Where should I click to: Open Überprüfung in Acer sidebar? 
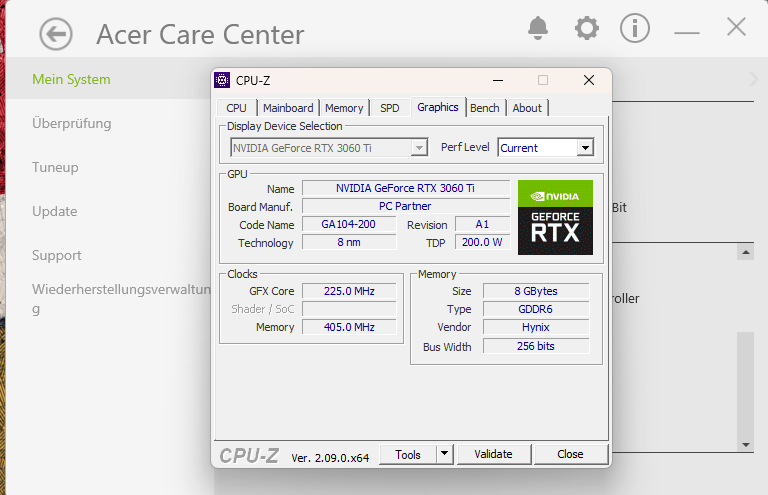[72, 123]
